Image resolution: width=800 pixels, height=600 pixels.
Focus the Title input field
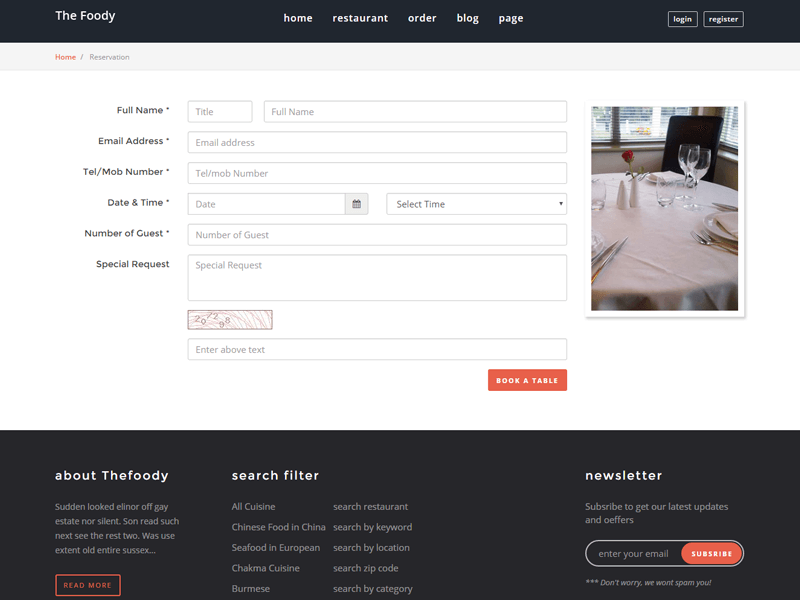[219, 112]
